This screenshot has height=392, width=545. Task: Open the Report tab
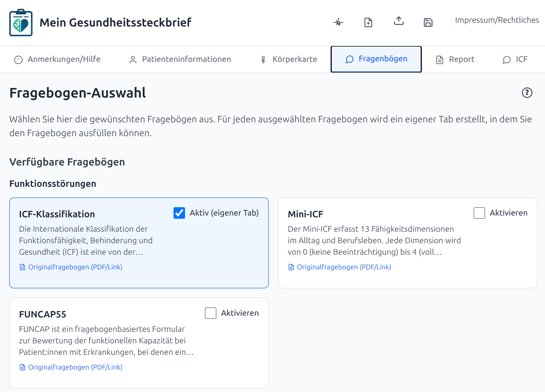pyautogui.click(x=455, y=59)
